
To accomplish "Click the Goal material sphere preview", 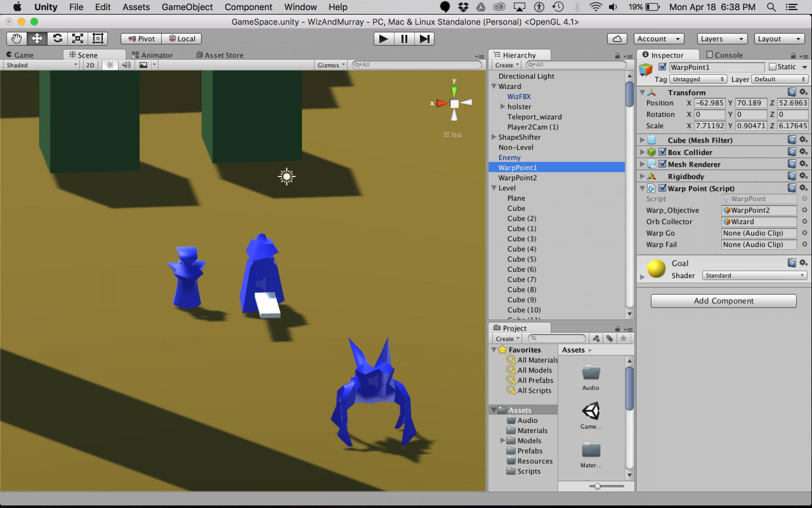I will pyautogui.click(x=656, y=268).
